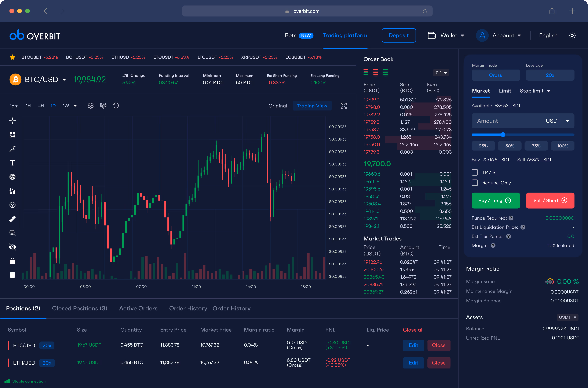Open candlestick chart type options
The height and width of the screenshot is (388, 588).
[103, 106]
